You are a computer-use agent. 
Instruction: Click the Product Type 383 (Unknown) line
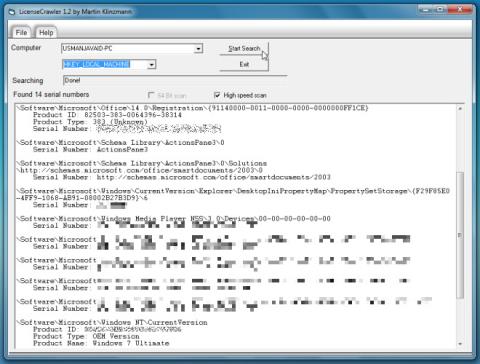coord(90,122)
